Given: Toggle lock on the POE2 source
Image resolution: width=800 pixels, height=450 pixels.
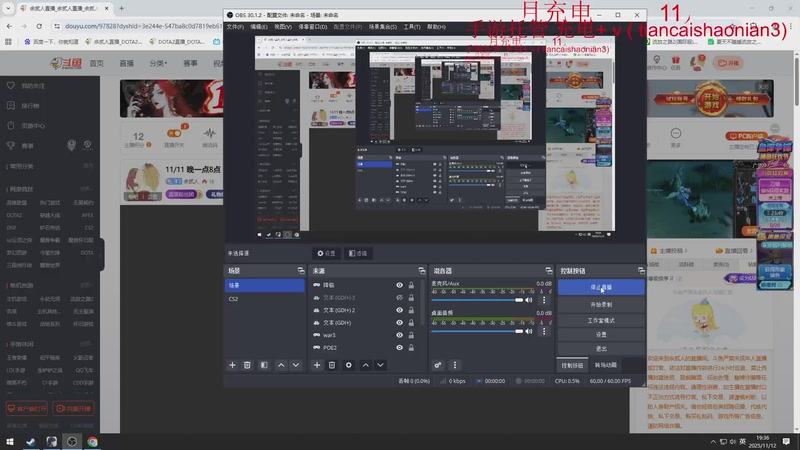Looking at the screenshot, I should (411, 347).
